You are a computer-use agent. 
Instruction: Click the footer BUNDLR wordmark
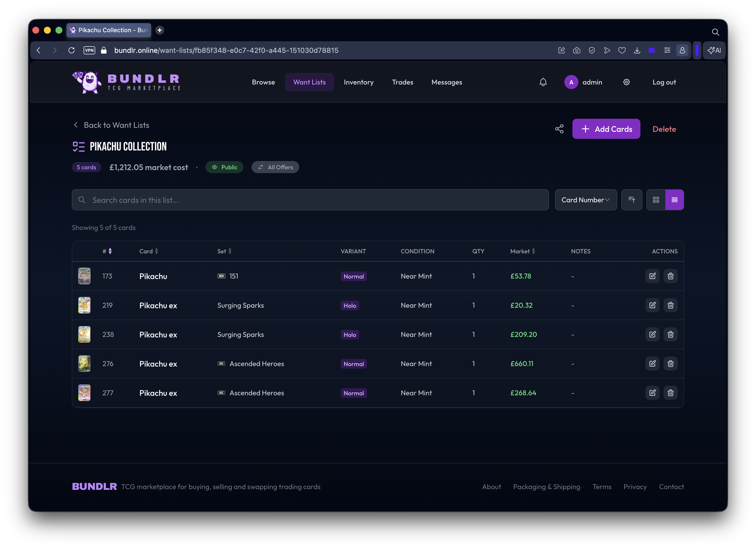94,486
